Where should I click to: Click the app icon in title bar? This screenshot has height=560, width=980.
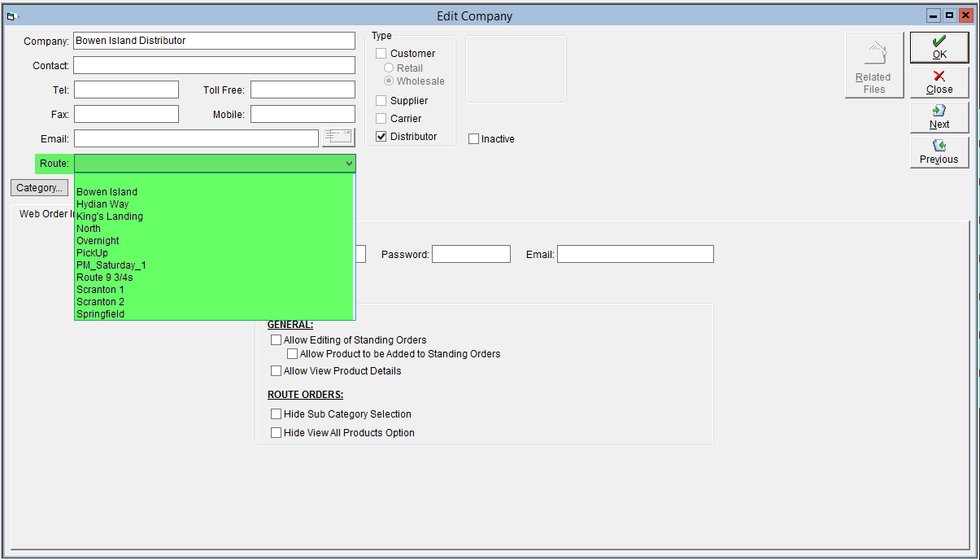tap(11, 15)
